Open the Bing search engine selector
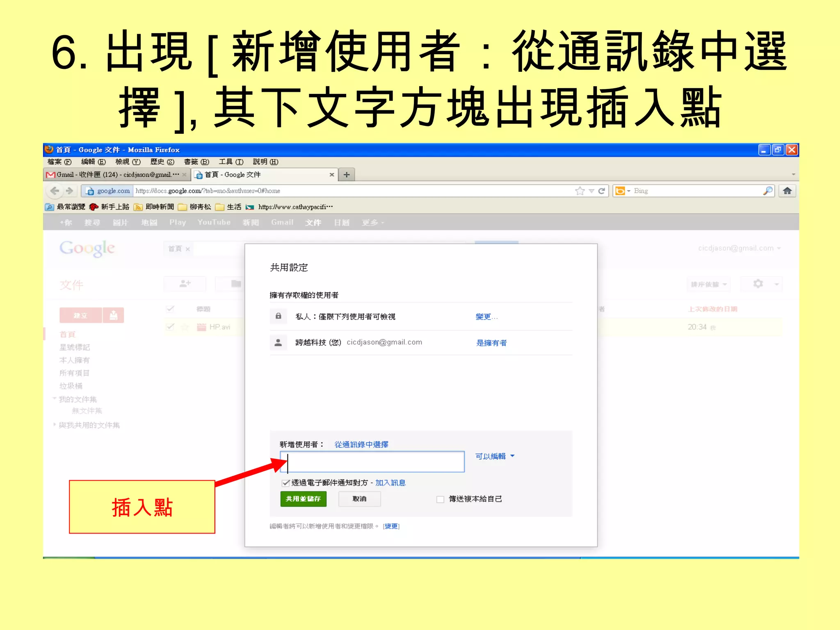840x630 pixels. coord(623,191)
